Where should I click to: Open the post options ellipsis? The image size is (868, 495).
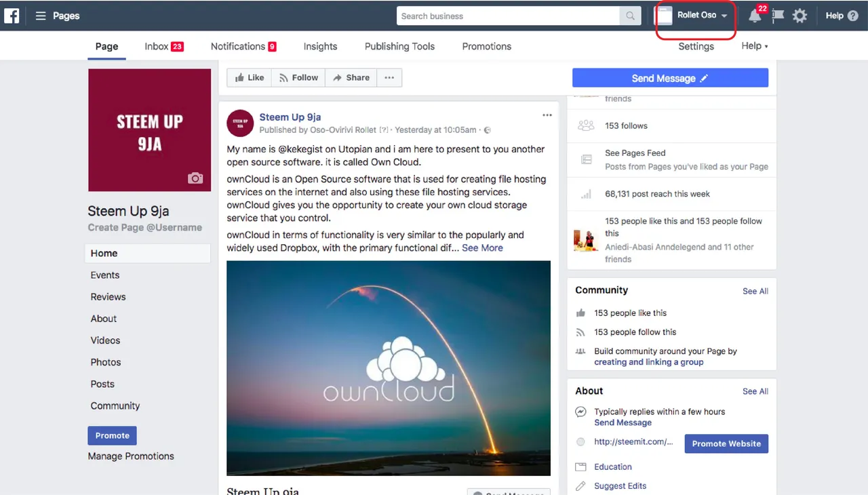point(547,115)
